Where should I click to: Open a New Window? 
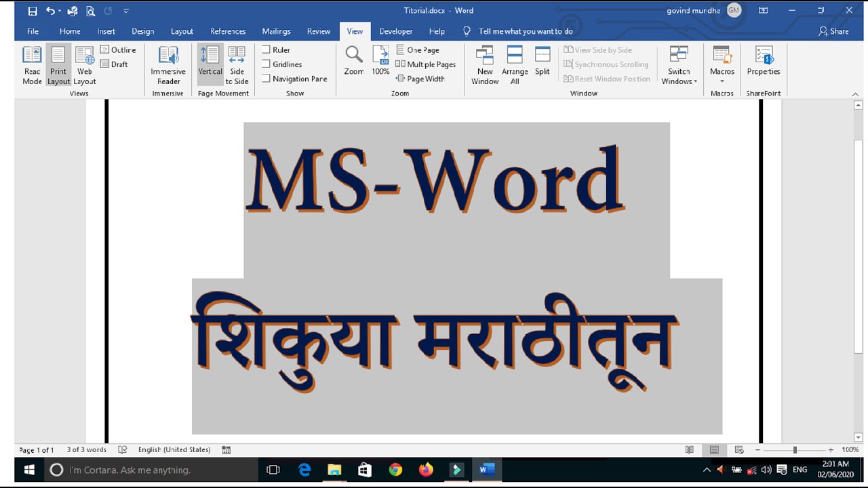[485, 66]
